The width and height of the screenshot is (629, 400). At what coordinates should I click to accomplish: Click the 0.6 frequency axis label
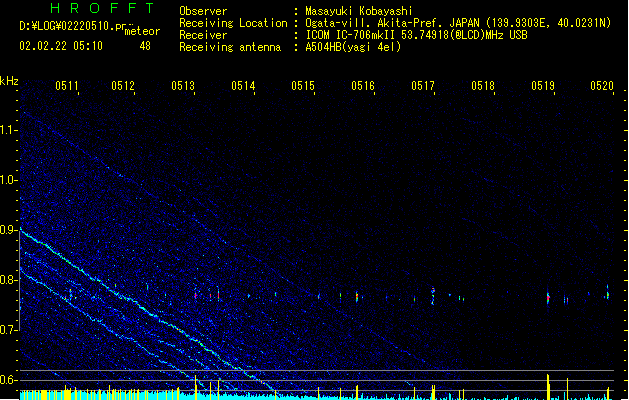pyautogui.click(x=8, y=380)
